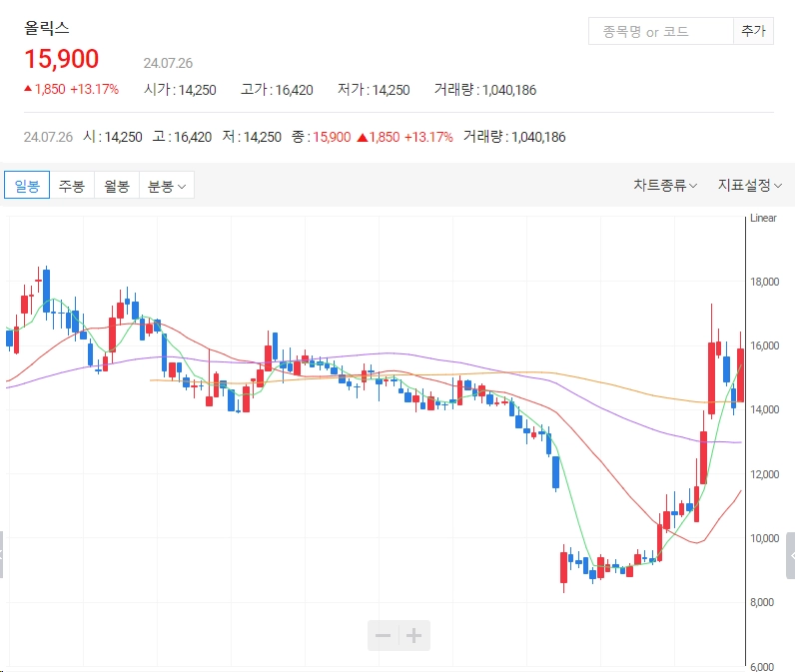The image size is (795, 672).
Task: Zoom out chart with minus icon
Action: tap(383, 635)
